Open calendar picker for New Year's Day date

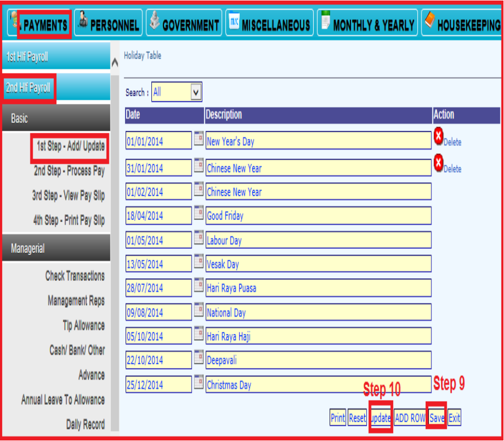click(199, 139)
